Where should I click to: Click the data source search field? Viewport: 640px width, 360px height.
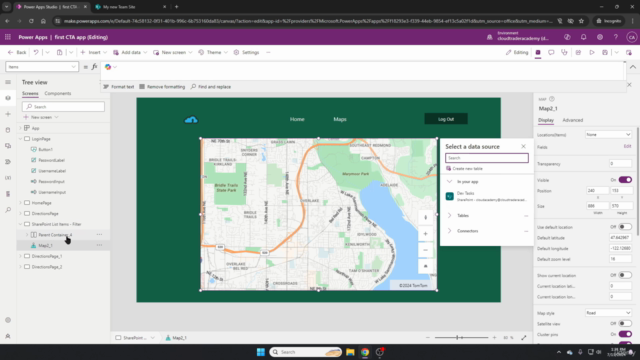487,158
